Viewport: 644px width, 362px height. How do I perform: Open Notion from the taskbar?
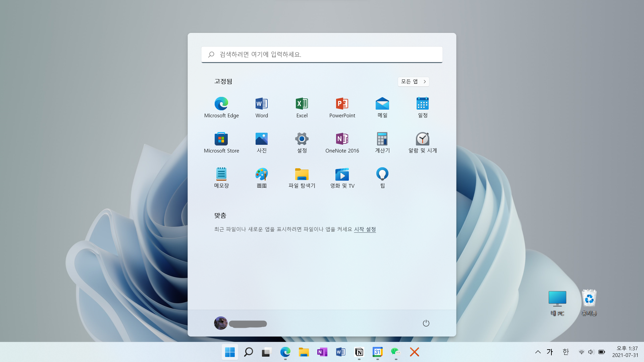coord(359,352)
